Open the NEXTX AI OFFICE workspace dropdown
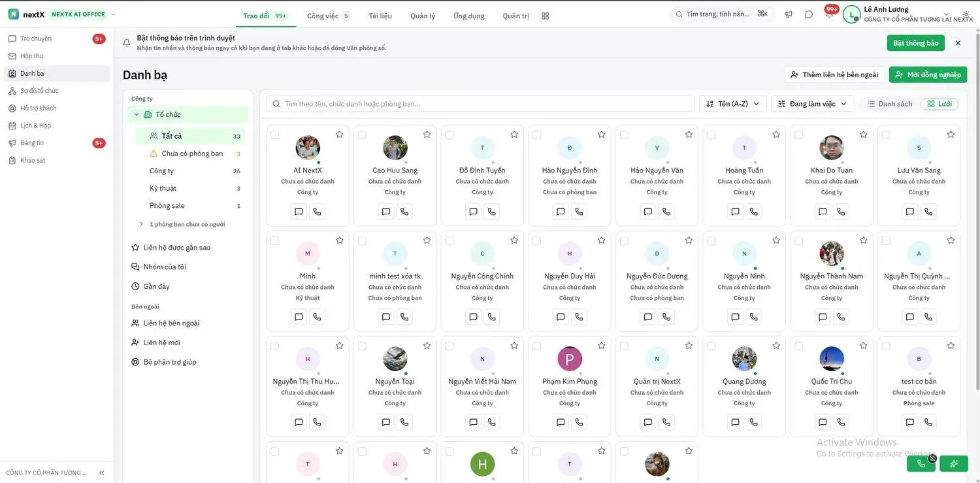Viewport: 980px width, 483px height. (82, 14)
